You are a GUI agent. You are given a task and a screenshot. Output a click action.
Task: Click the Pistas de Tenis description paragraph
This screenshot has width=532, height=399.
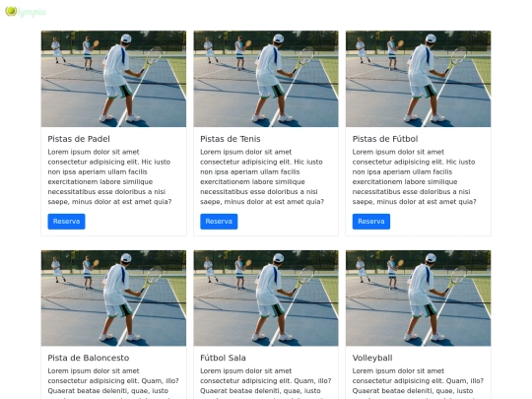[263, 176]
